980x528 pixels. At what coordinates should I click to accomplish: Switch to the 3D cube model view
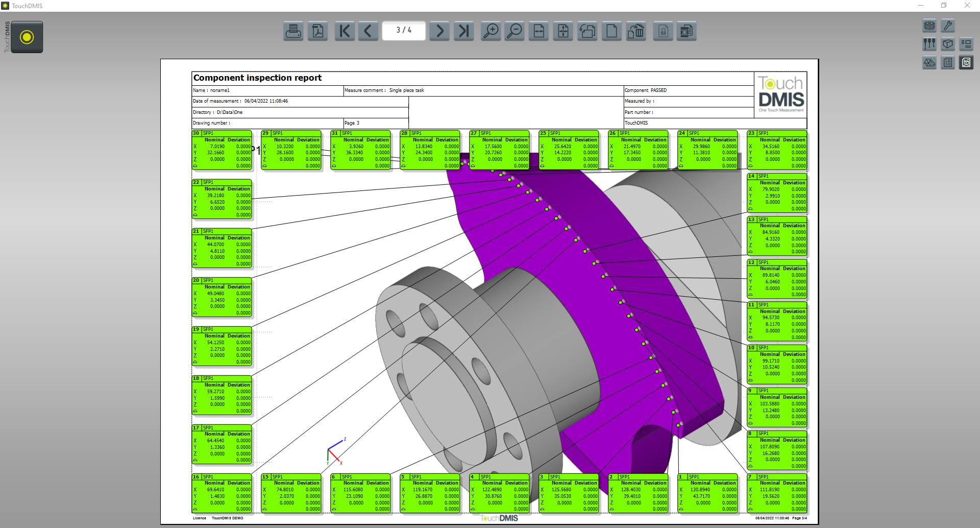tap(948, 44)
